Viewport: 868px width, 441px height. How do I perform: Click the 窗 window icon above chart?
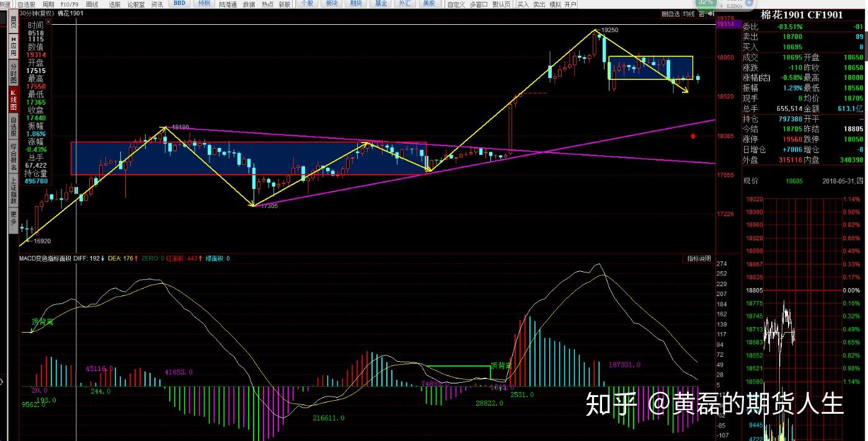[x=700, y=13]
